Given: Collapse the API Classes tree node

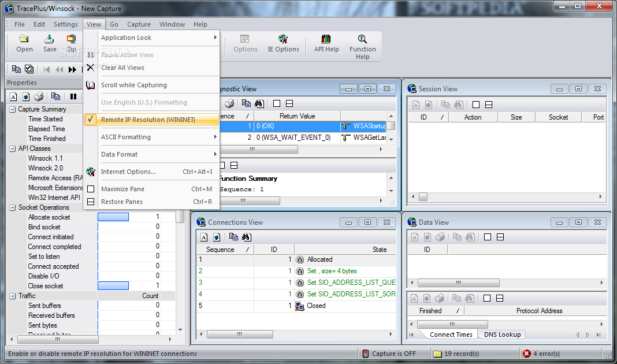Looking at the screenshot, I should (13, 148).
